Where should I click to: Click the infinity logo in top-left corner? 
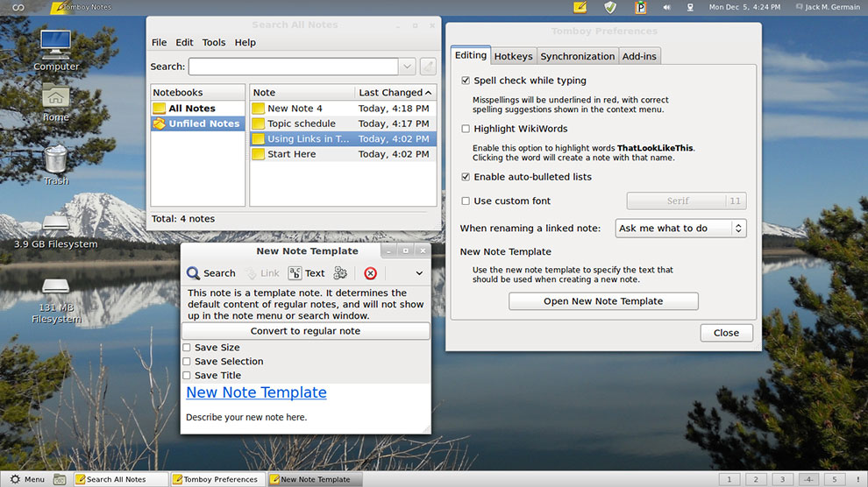point(18,7)
